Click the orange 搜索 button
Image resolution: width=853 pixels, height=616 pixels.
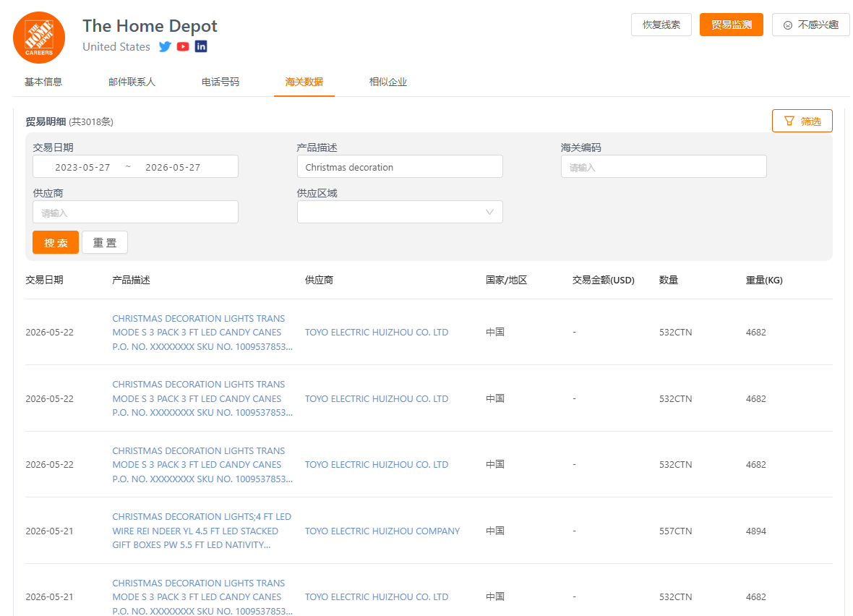click(56, 243)
